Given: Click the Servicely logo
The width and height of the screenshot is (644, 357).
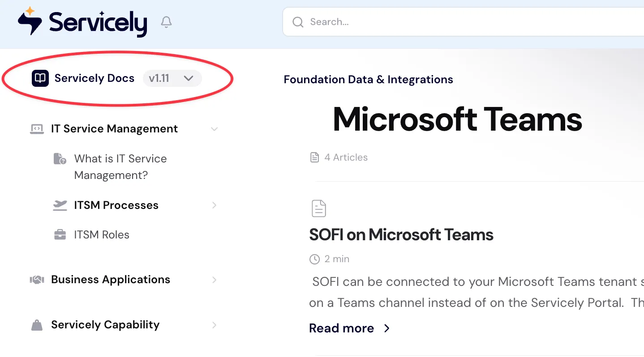Looking at the screenshot, I should pyautogui.click(x=82, y=22).
